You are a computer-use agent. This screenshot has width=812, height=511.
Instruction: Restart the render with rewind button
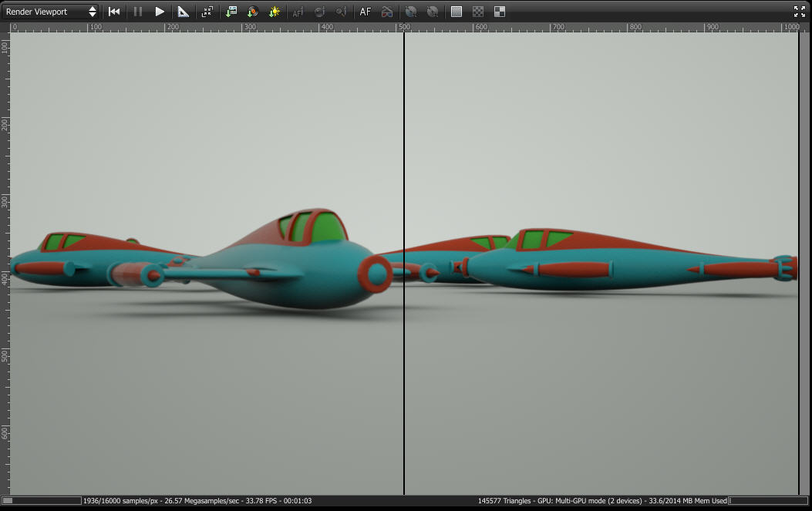114,12
